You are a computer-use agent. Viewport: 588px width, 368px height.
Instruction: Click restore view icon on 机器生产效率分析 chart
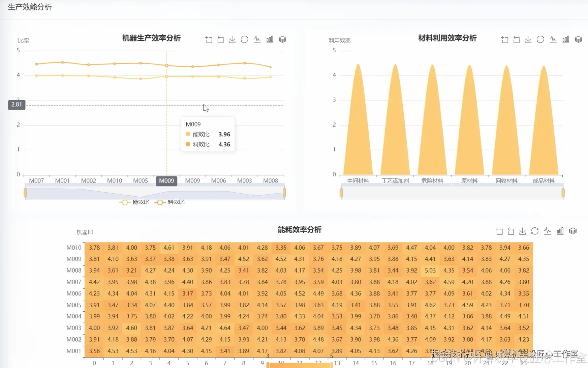(221, 39)
